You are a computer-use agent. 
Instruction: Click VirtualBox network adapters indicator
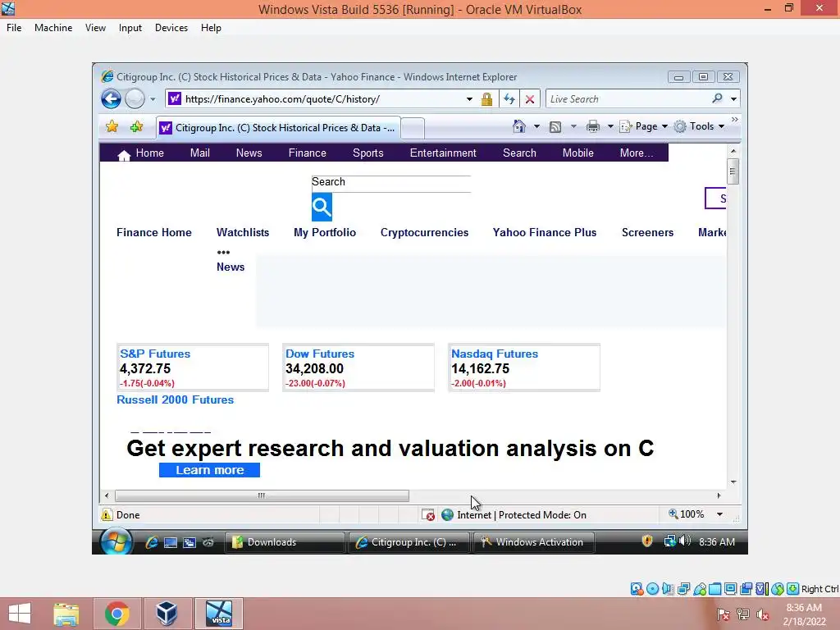point(683,589)
